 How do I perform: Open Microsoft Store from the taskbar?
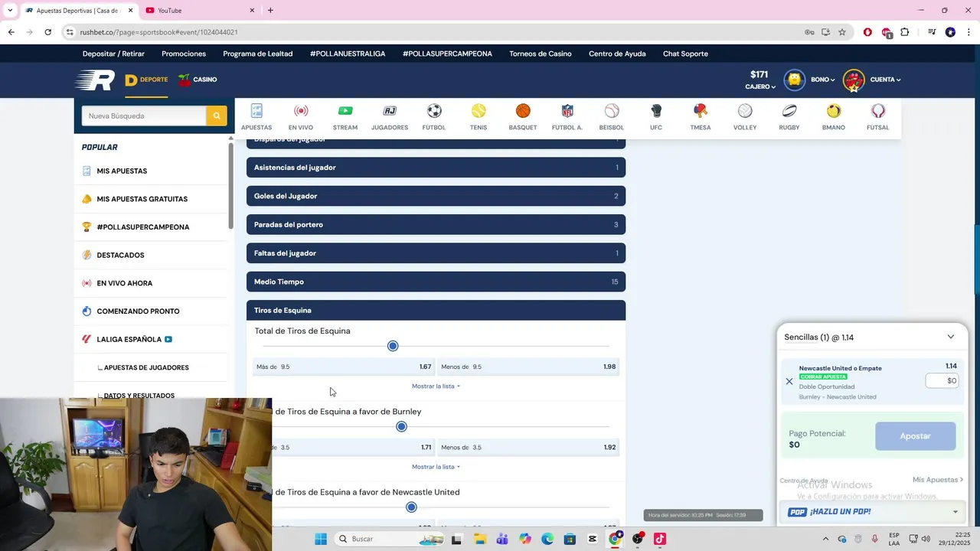pyautogui.click(x=570, y=539)
